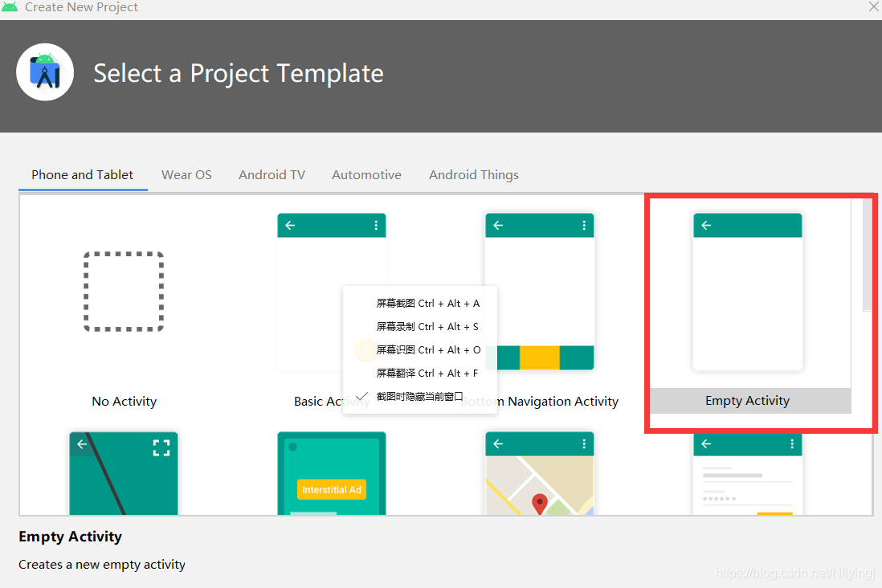The width and height of the screenshot is (882, 588).
Task: Switch to the Wear OS tab
Action: click(x=186, y=175)
